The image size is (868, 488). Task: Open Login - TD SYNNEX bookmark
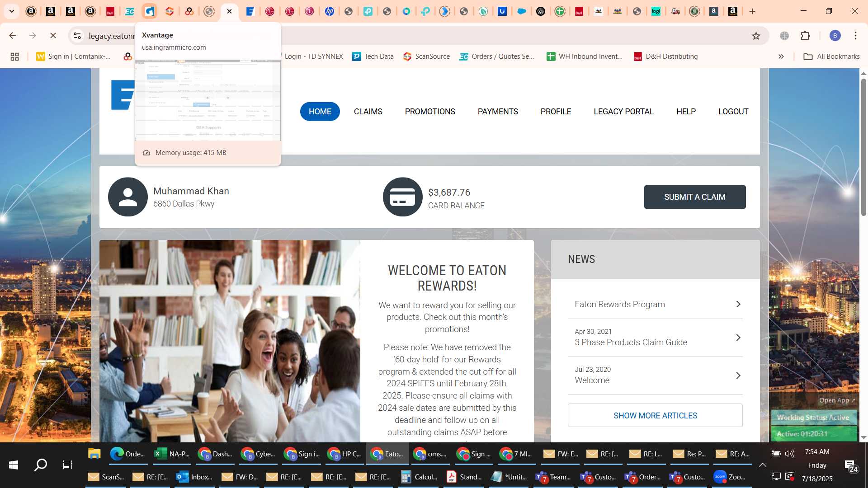[314, 56]
